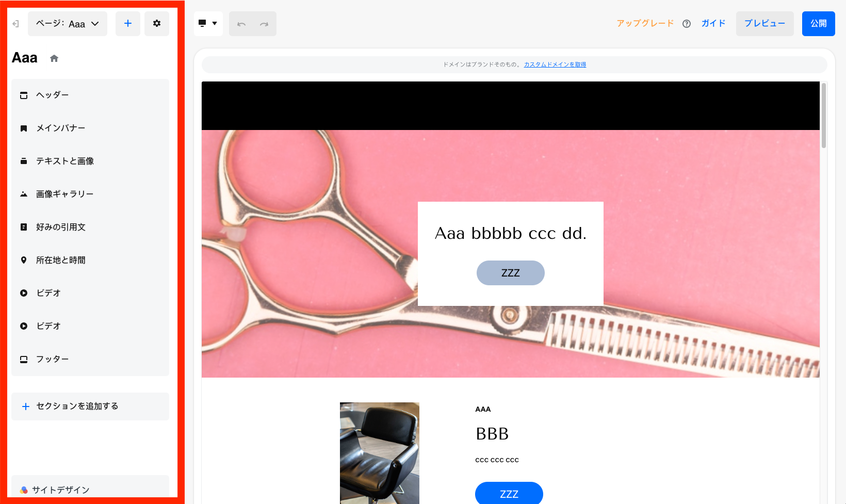Open 所在地と時間 section

[90, 261]
